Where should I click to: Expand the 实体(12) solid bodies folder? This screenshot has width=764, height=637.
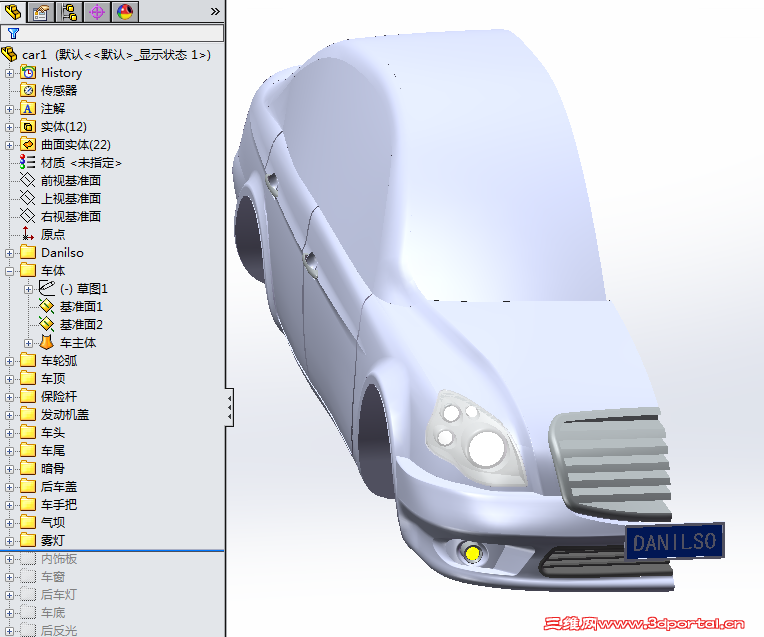point(9,127)
